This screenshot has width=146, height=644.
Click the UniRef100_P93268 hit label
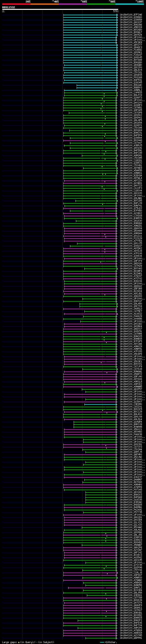click(131, 77)
